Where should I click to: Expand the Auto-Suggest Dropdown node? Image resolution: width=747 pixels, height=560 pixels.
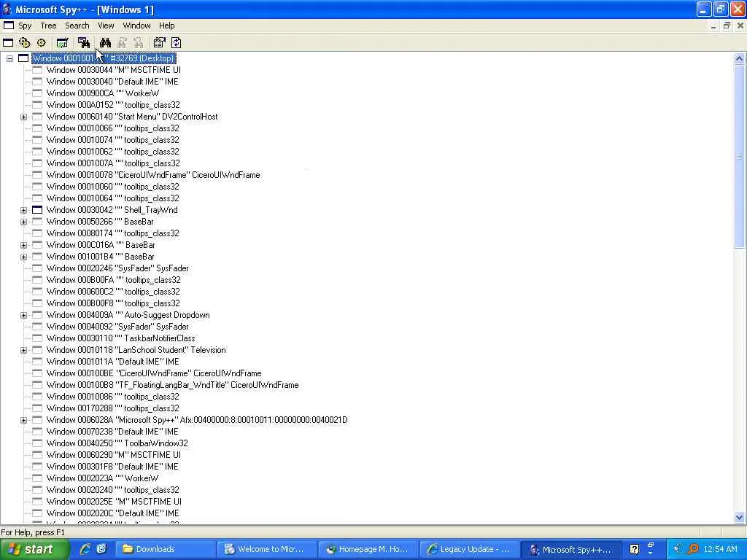(23, 315)
